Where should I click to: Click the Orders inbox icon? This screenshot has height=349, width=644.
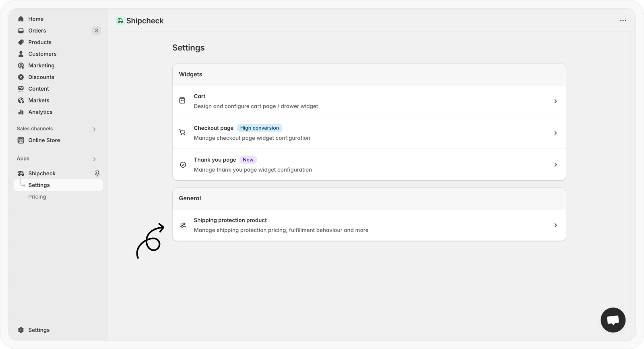point(21,31)
